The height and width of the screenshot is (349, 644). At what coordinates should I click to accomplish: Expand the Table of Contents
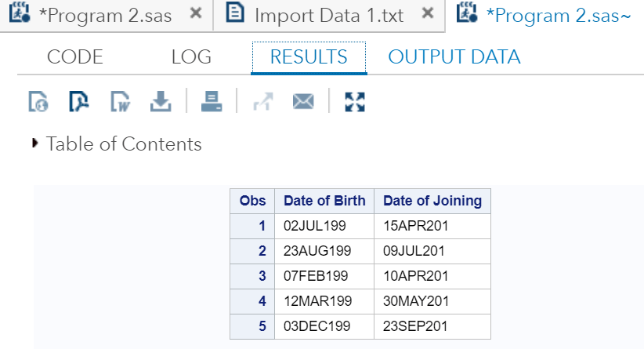117,144
